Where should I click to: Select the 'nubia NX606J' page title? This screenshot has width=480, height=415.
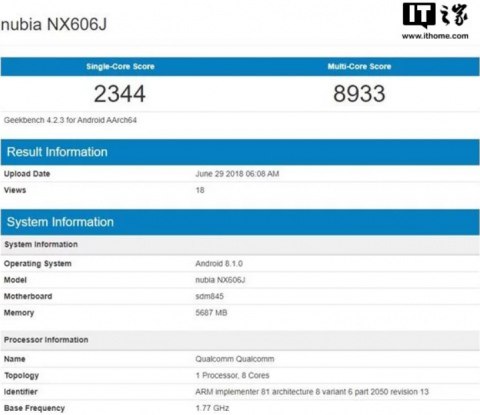[54, 25]
